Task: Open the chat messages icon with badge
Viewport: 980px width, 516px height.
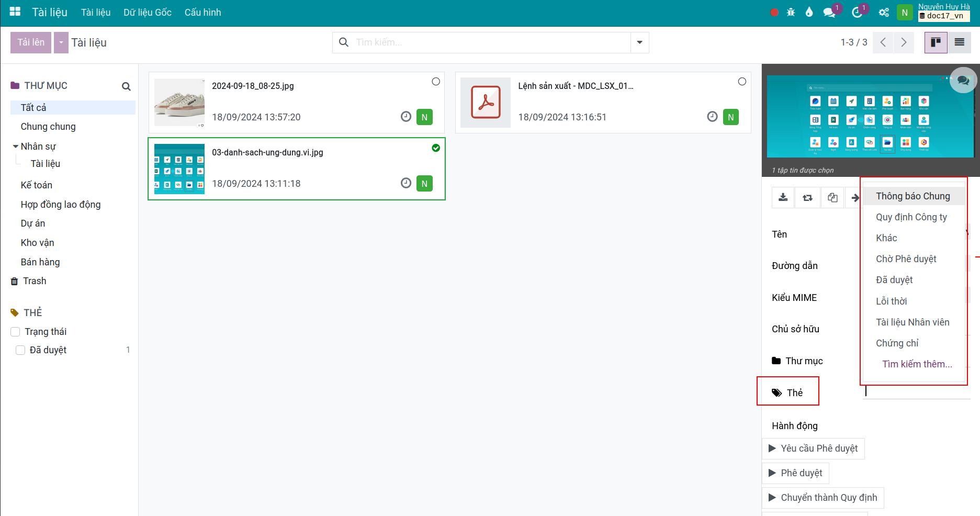Action: (x=829, y=13)
